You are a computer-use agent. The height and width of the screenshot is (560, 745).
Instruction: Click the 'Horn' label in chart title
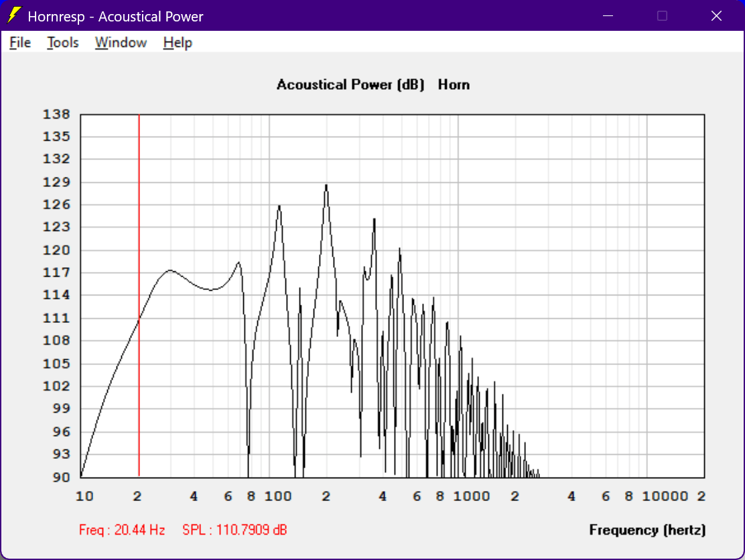(454, 84)
